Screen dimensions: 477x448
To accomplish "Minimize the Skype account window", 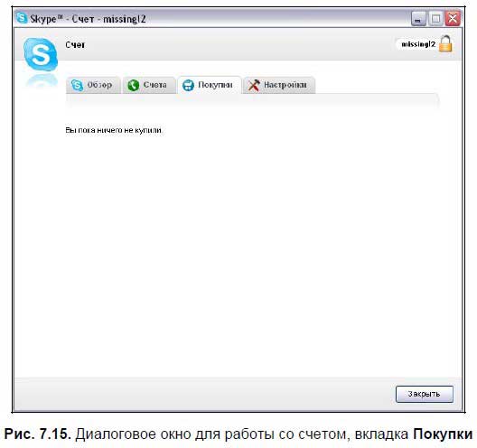I will [418, 19].
